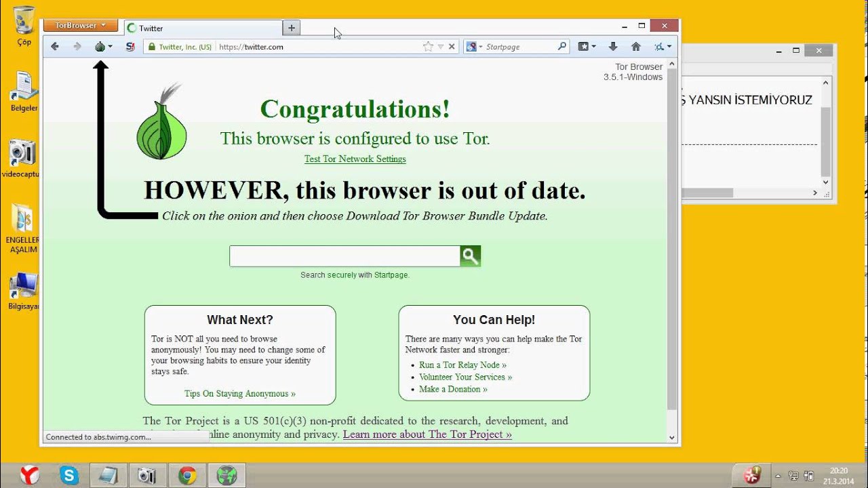Click the magnifier in the Startpage search bar
Viewport: 868px width, 488px height.
tap(561, 47)
